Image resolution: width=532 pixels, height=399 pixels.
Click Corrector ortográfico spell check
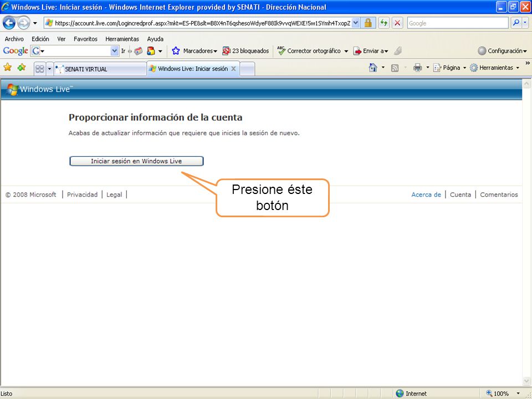pos(313,51)
